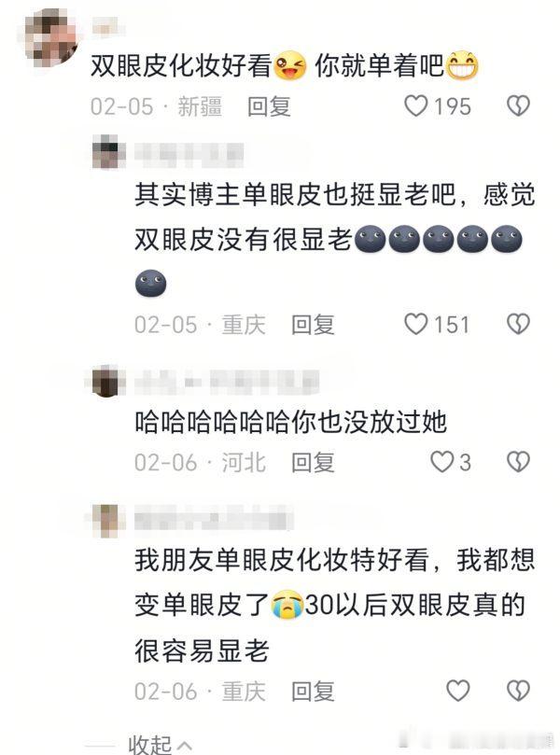This screenshot has height=755, width=560.
Task: Dislike the Xinjiang comment via broken heart
Action: click(518, 106)
